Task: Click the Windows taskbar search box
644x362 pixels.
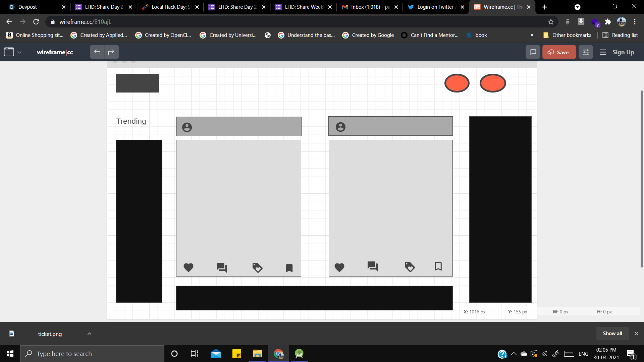Action: pyautogui.click(x=92, y=354)
